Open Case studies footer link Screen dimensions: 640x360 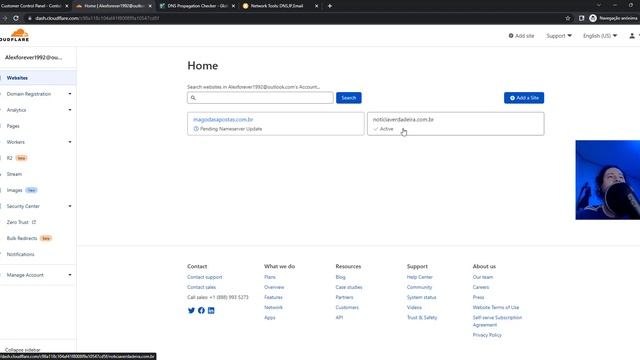349,287
